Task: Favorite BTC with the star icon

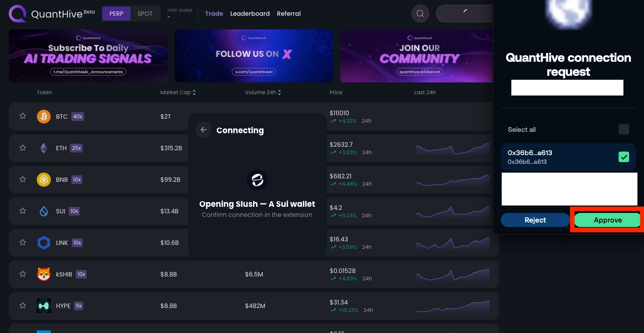Action: click(x=23, y=116)
